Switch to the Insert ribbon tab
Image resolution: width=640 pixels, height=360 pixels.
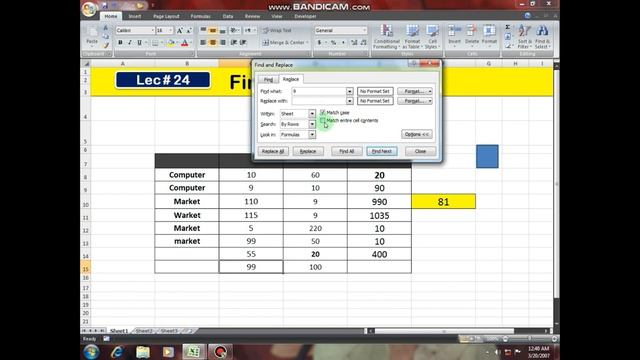coord(135,16)
